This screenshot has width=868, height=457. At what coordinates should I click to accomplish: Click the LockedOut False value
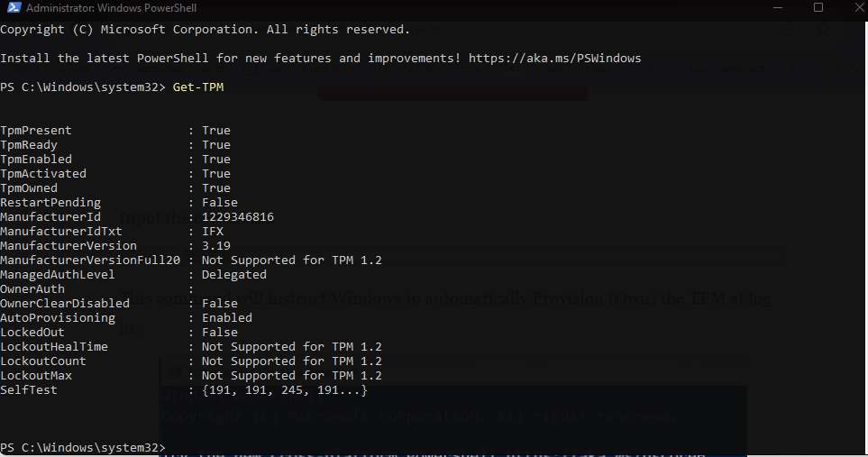pyautogui.click(x=220, y=332)
